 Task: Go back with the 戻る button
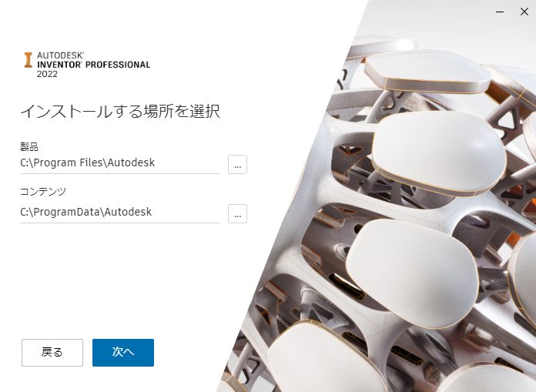[52, 353]
